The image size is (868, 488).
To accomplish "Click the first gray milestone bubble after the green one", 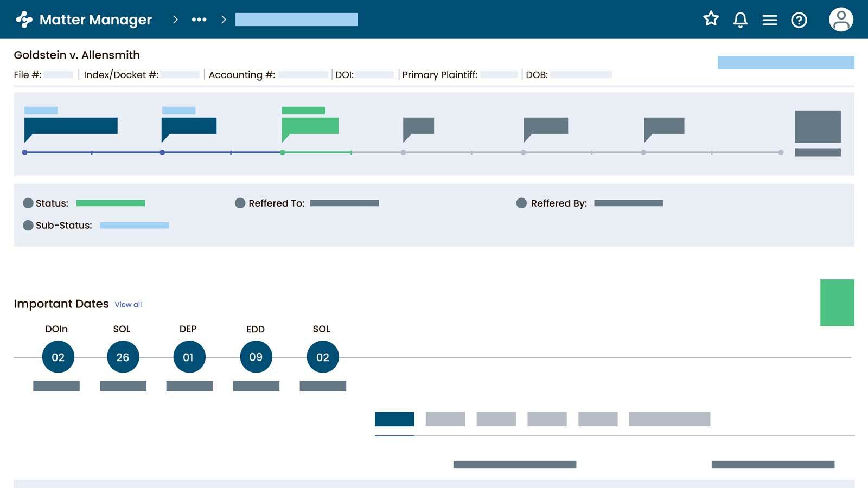I will click(404, 152).
